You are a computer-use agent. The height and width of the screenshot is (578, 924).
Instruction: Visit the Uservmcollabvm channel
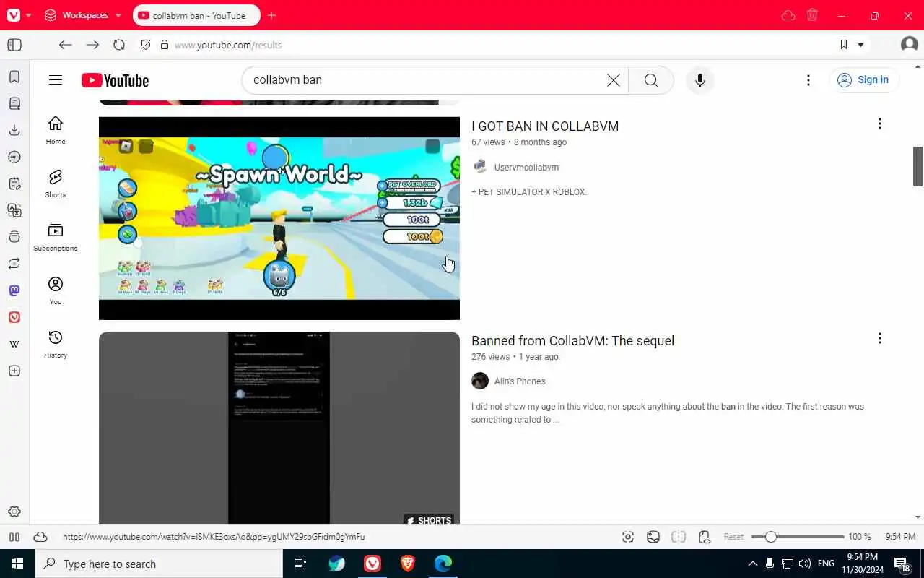[x=526, y=168]
